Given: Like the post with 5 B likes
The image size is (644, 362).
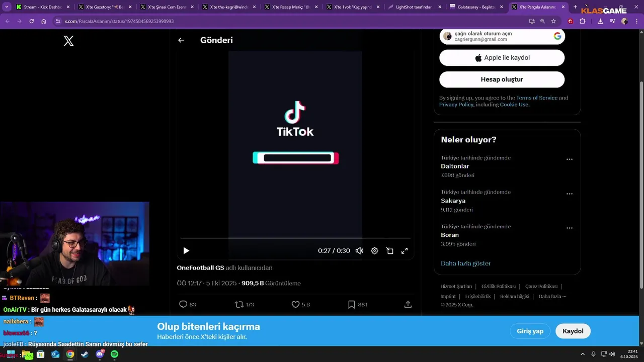Looking at the screenshot, I should [x=301, y=304].
